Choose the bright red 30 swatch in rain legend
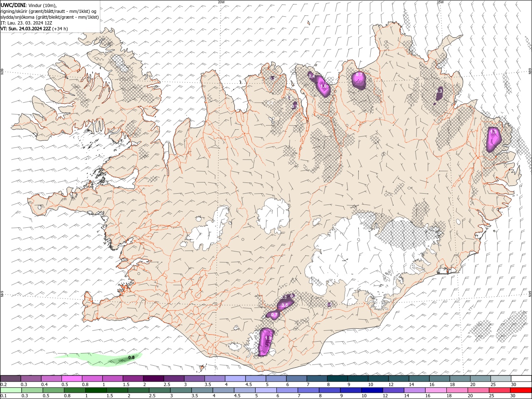This screenshot has width=532, height=399. coord(521,390)
